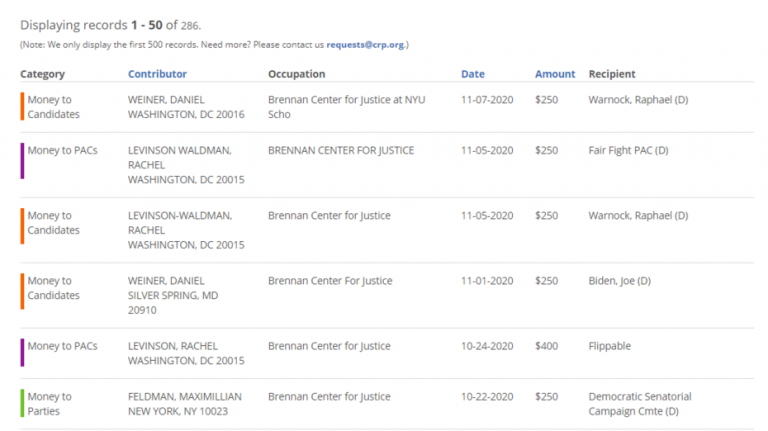
Task: Sort records by Contributor column header
Action: coord(157,74)
